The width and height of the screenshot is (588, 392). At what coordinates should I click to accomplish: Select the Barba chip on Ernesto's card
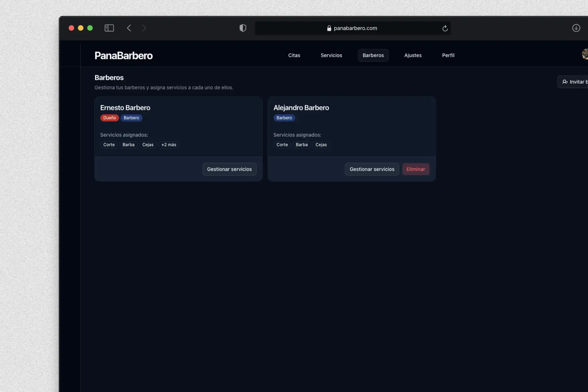[x=128, y=145]
